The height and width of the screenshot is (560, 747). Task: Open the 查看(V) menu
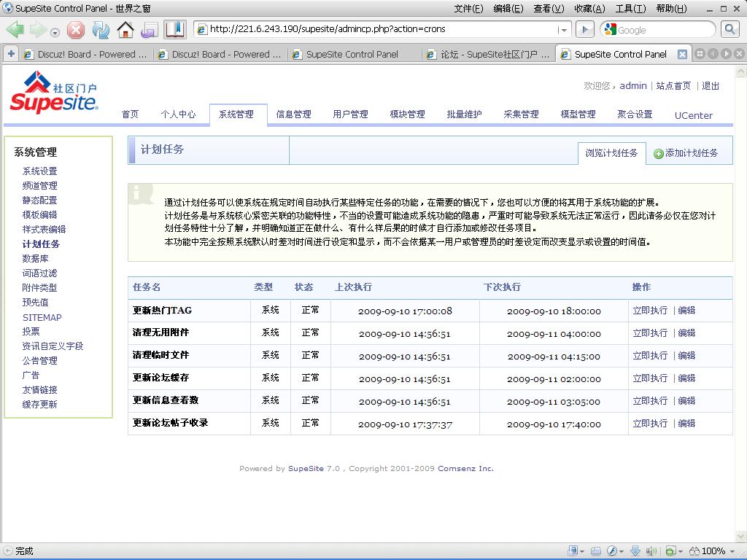tap(549, 9)
